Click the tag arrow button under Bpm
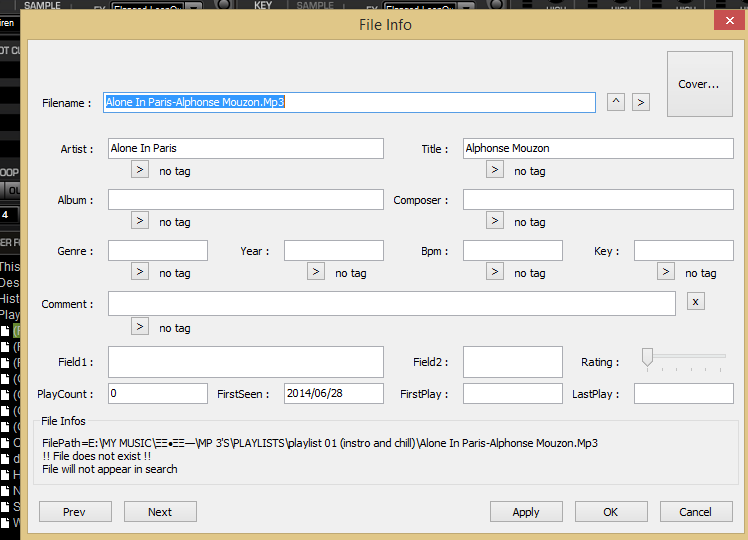Screen dimensions: 748x540 (495, 272)
